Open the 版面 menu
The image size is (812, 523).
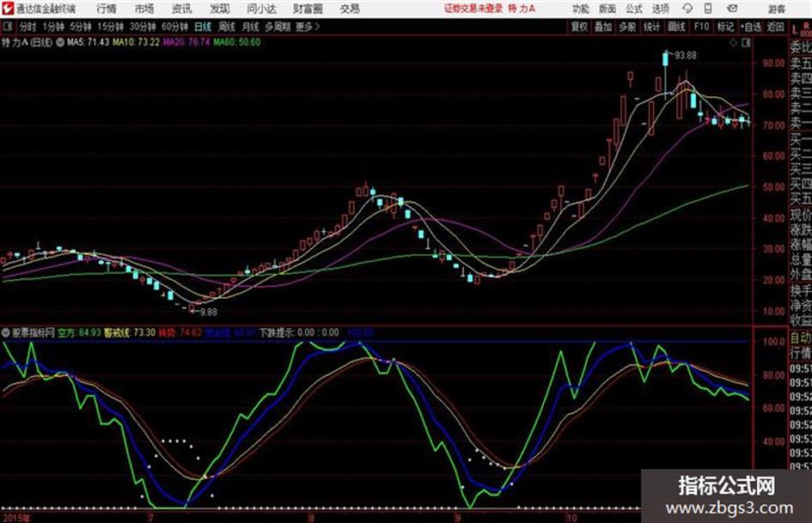(x=607, y=9)
